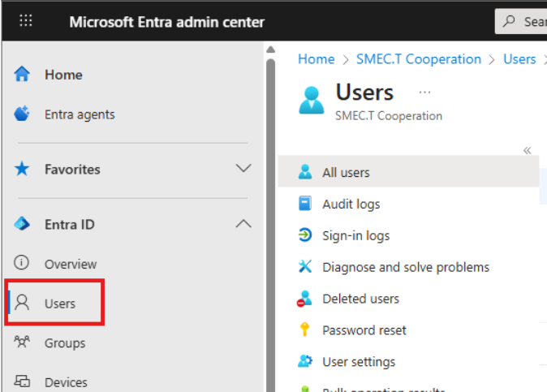Click the Home breadcrumb link
Image resolution: width=547 pixels, height=392 pixels.
click(x=316, y=59)
